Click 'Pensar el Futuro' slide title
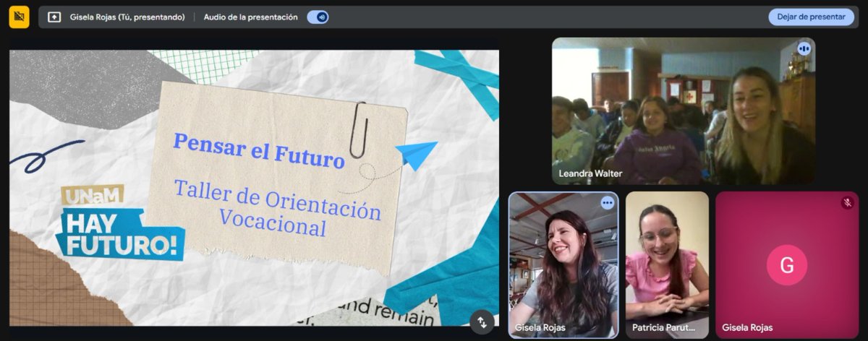 [x=258, y=150]
